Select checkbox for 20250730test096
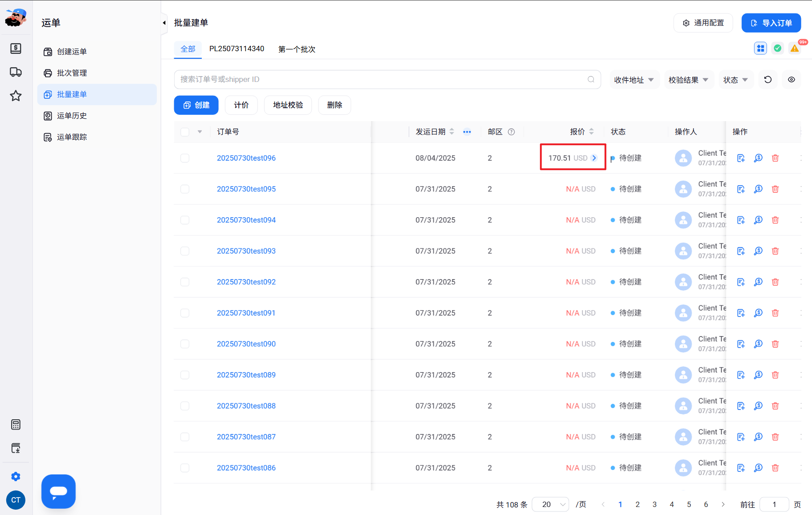The height and width of the screenshot is (515, 812). [185, 158]
